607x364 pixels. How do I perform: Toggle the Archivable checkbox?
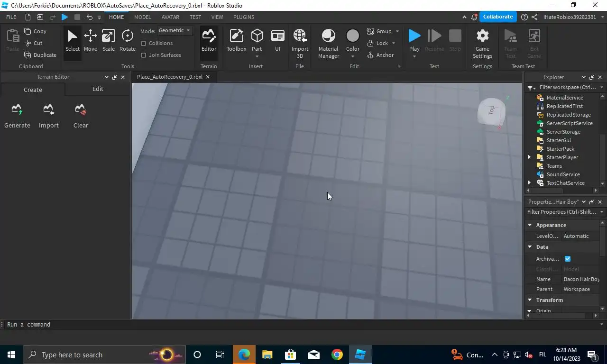(x=568, y=259)
